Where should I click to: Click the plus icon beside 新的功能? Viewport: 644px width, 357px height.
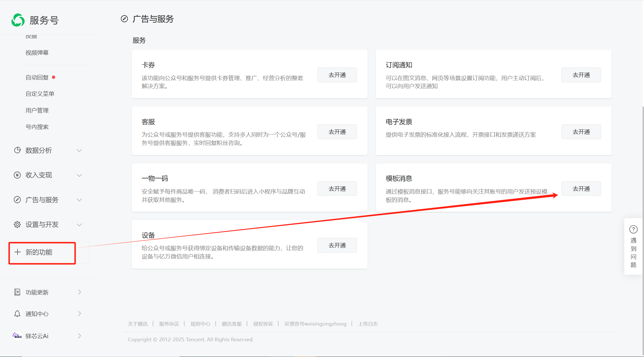pos(17,252)
